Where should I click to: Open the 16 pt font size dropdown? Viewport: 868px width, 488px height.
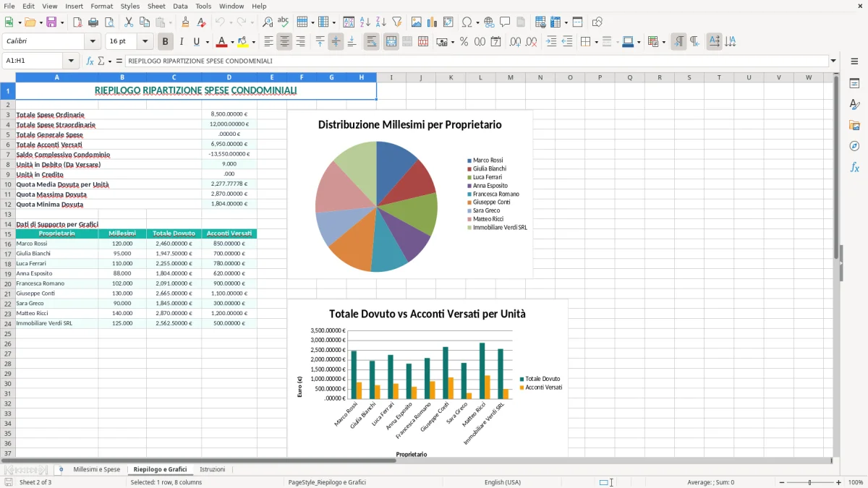[145, 42]
